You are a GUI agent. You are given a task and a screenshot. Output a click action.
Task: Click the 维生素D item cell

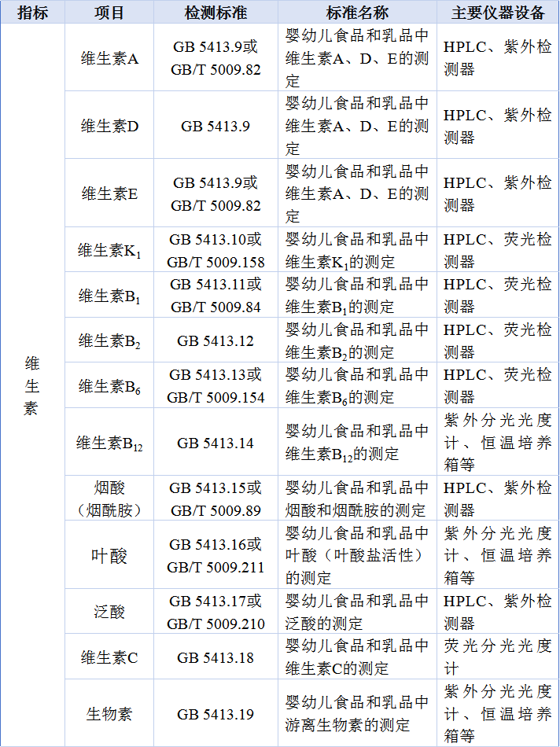(109, 125)
